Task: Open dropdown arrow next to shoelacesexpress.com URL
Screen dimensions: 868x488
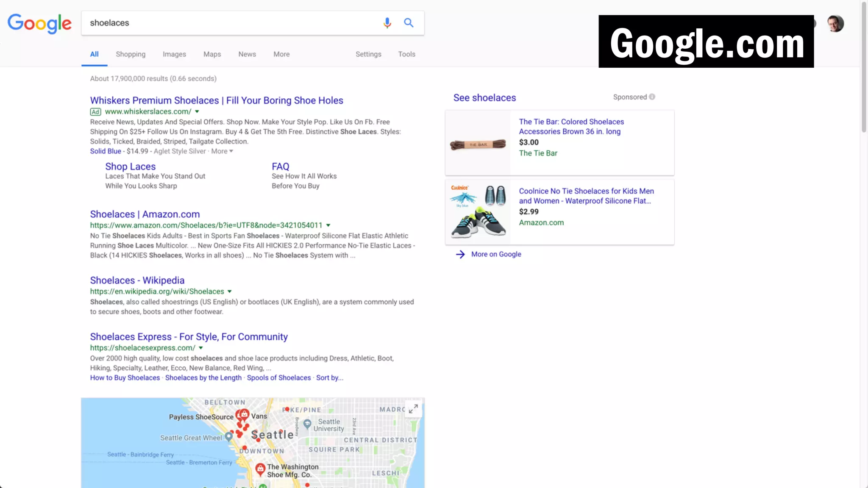Action: point(201,348)
